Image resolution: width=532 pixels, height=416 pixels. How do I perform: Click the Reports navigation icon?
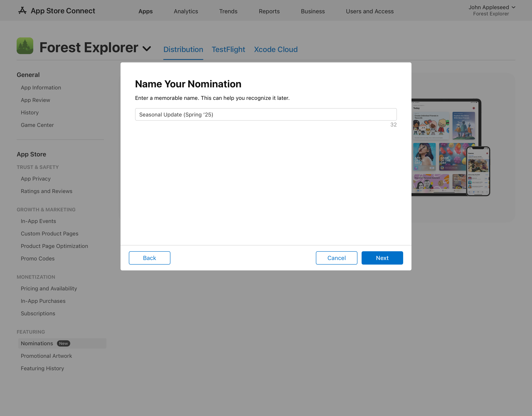click(x=268, y=11)
